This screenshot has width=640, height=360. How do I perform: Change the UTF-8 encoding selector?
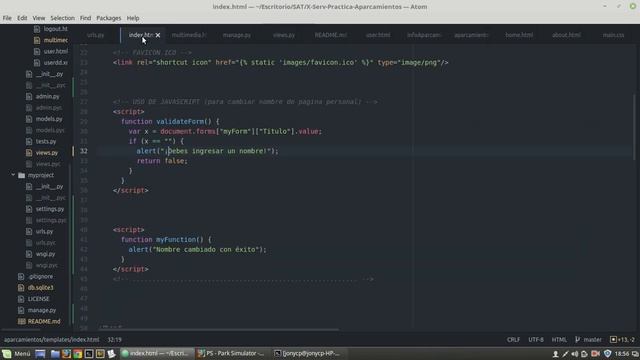536,340
